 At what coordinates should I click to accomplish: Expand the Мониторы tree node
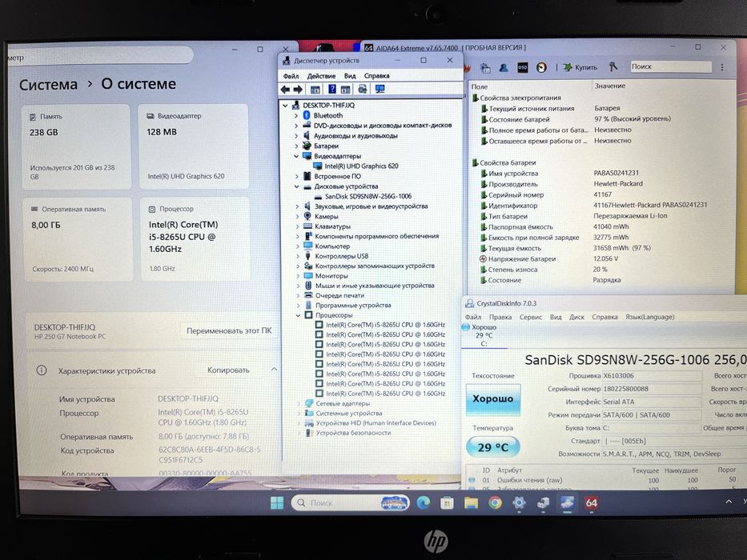pos(297,276)
